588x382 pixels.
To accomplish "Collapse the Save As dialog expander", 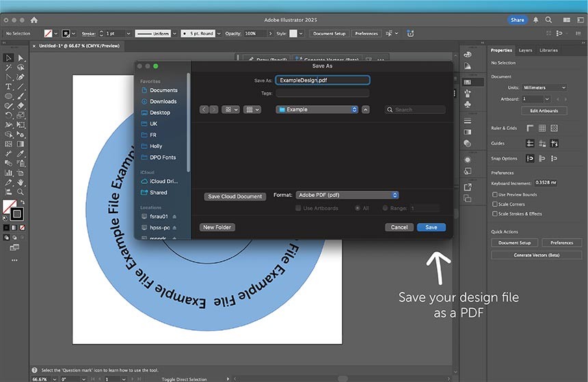I will coord(366,109).
